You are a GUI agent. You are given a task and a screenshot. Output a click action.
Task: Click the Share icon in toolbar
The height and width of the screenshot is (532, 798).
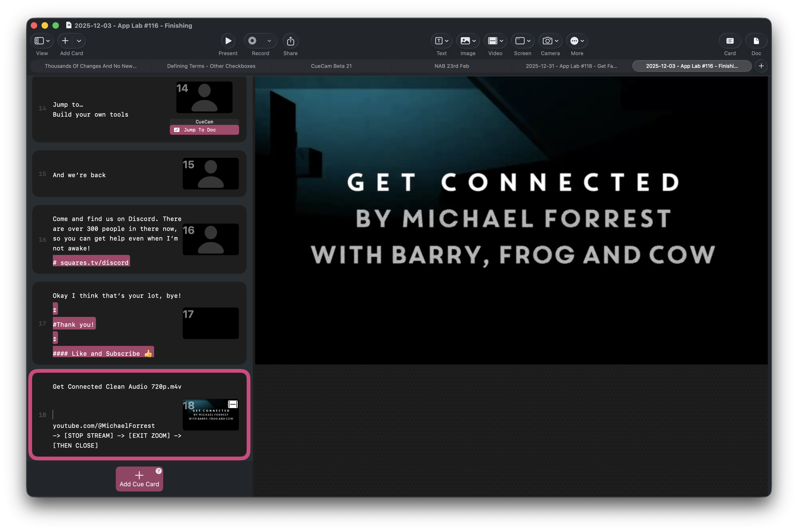[290, 41]
